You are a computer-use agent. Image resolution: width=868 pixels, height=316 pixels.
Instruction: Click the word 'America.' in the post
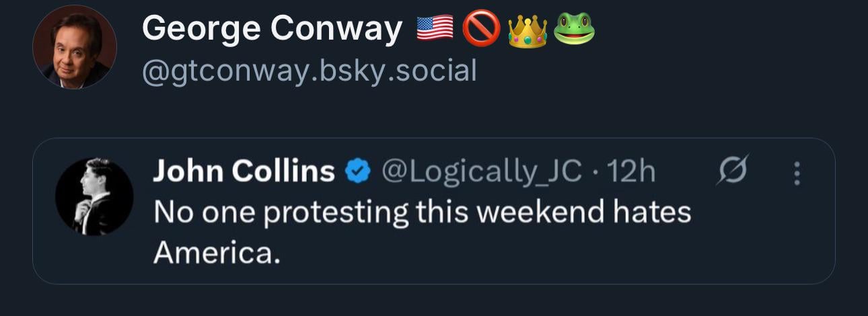pyautogui.click(x=216, y=253)
